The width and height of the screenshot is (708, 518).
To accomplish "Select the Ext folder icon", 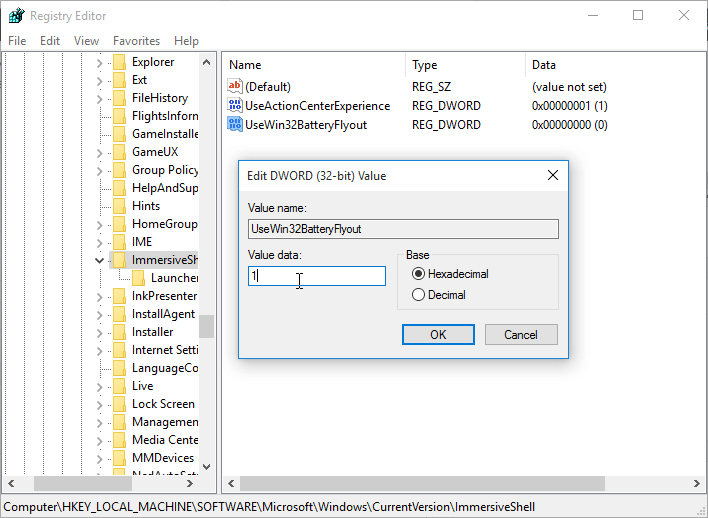I will [120, 80].
